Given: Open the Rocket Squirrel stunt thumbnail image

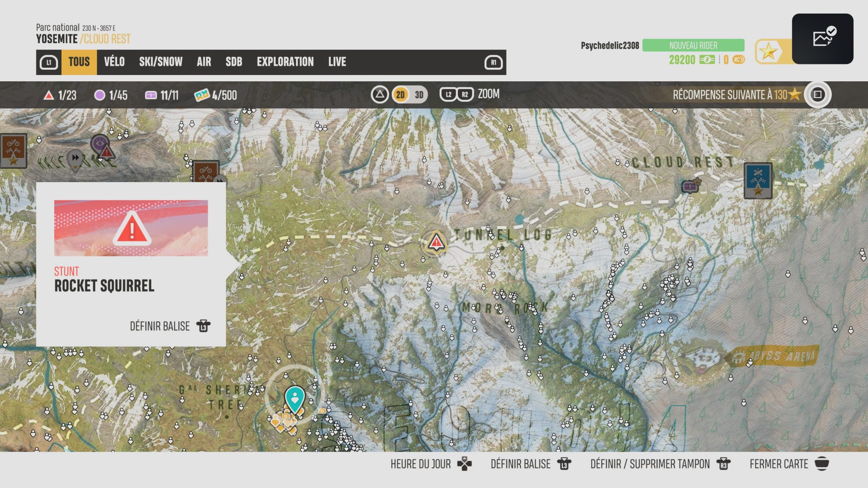Looking at the screenshot, I should [131, 229].
